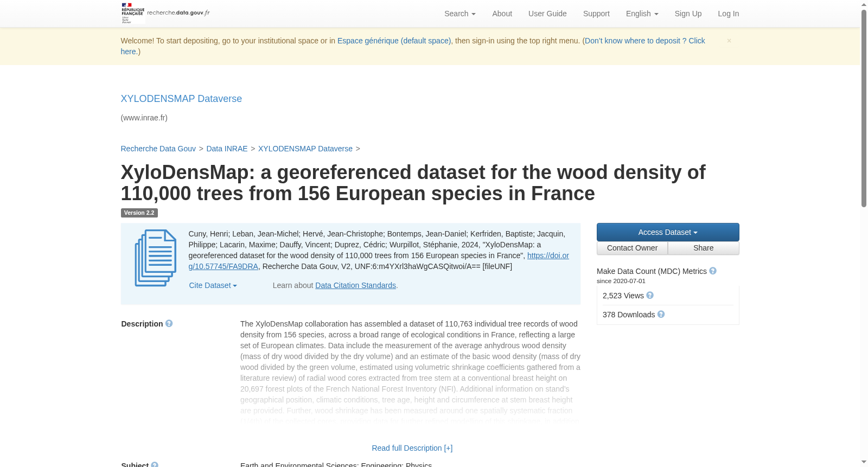
Task: Click the dataset documents icon
Action: point(156,258)
